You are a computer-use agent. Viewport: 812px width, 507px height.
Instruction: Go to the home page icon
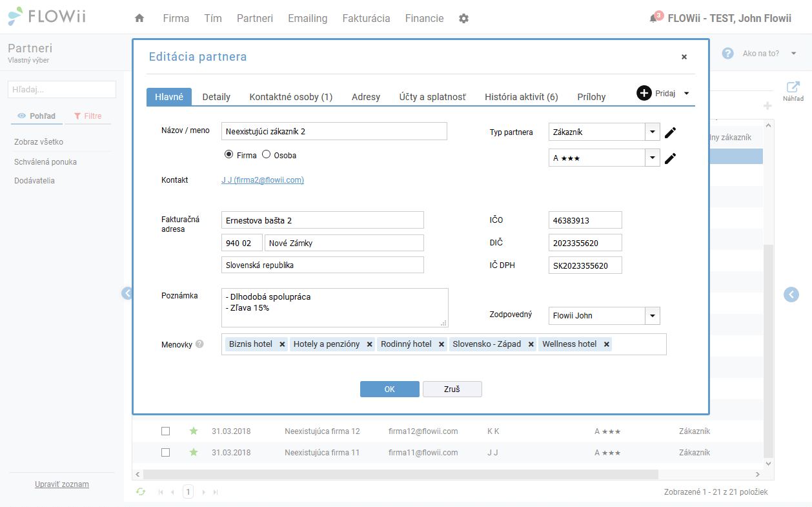pyautogui.click(x=139, y=18)
